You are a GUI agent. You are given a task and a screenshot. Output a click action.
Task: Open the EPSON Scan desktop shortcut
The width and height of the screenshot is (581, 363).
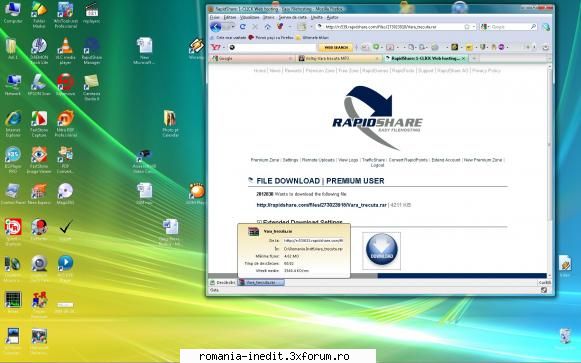click(39, 85)
